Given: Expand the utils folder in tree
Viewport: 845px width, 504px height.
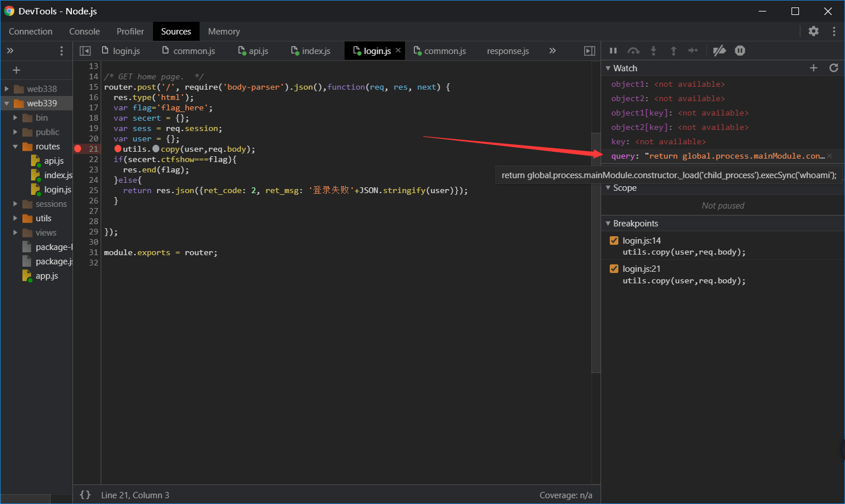Looking at the screenshot, I should 16,218.
